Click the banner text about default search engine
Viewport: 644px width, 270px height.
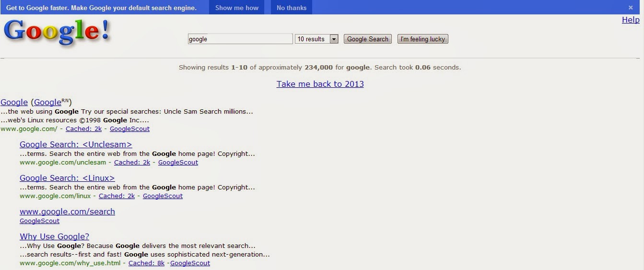[x=101, y=8]
